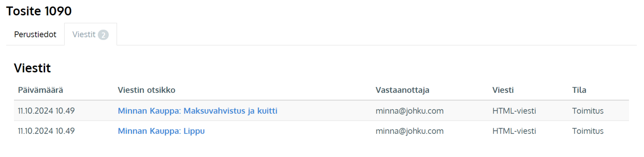Click the Tosite 1090 page title
644x157 pixels.
[39, 11]
